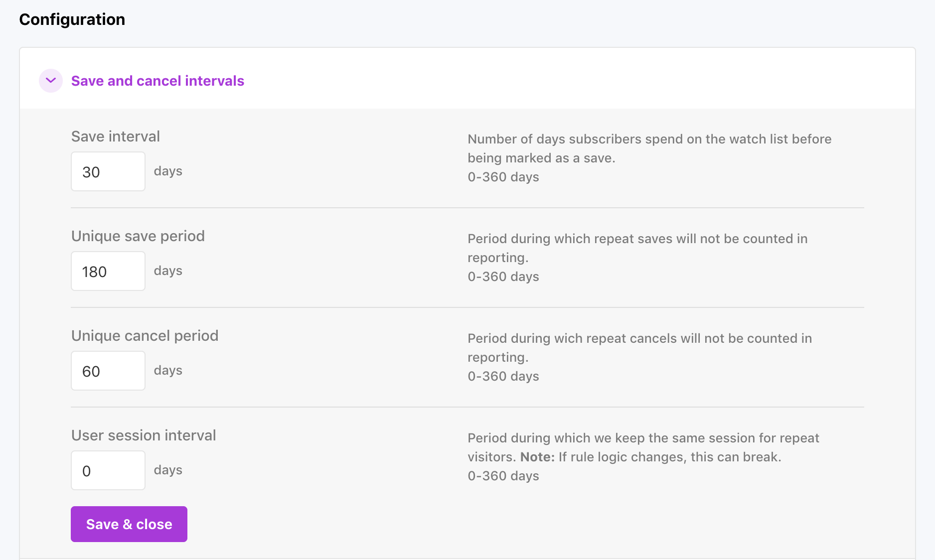Click the Unique cancel period field showing 60
Image resolution: width=935 pixels, height=560 pixels.
108,371
